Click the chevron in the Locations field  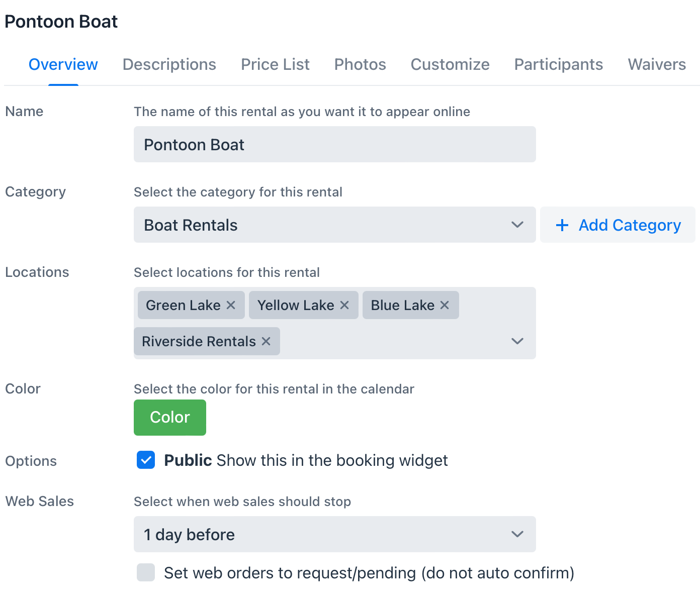pyautogui.click(x=517, y=341)
